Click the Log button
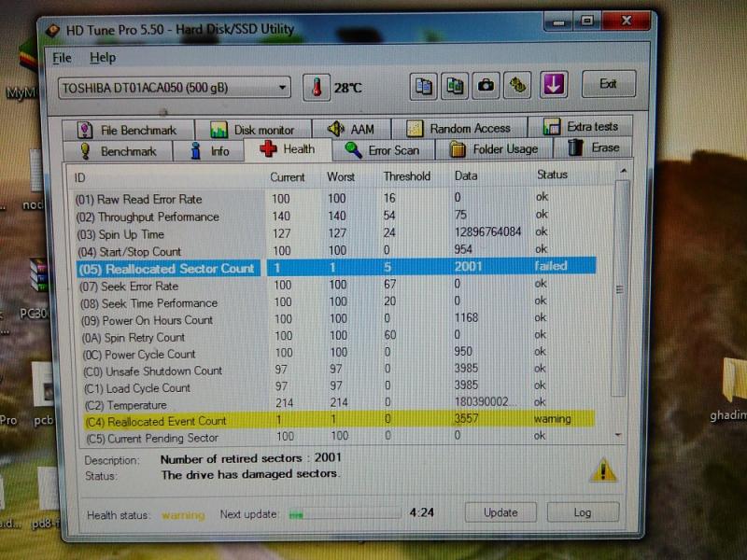Image resolution: width=747 pixels, height=560 pixels. pos(583,511)
